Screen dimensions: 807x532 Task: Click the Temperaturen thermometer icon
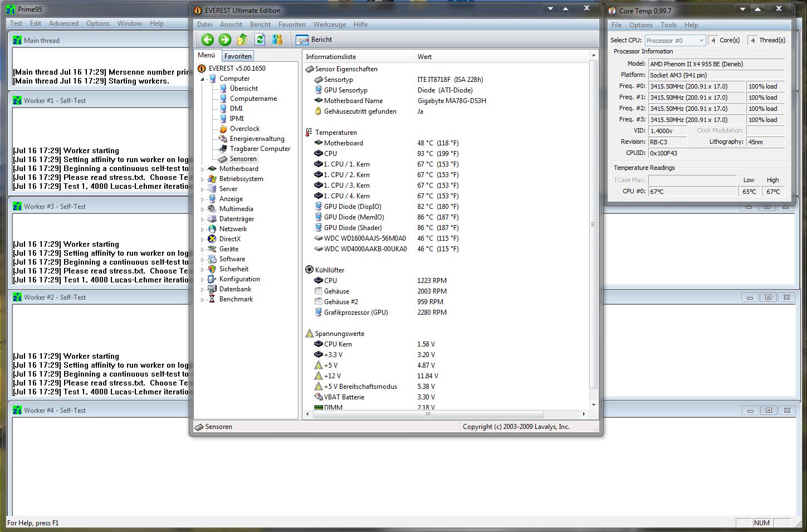[x=309, y=133]
